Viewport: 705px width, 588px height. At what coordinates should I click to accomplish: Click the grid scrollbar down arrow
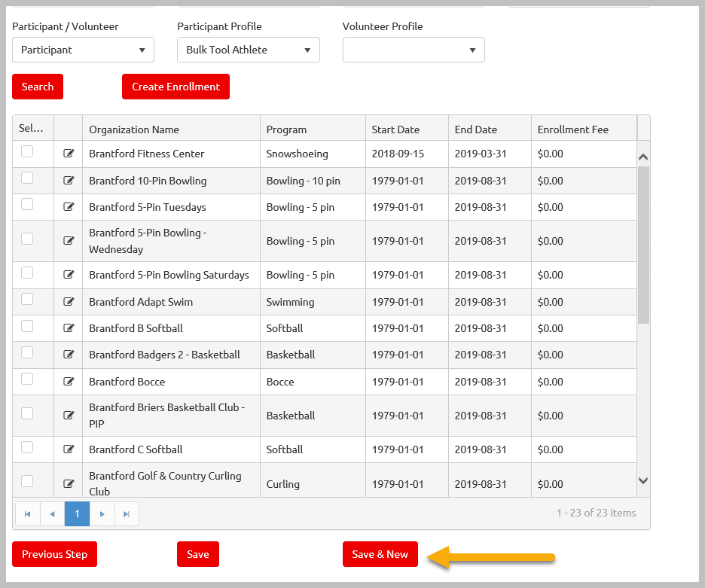643,480
